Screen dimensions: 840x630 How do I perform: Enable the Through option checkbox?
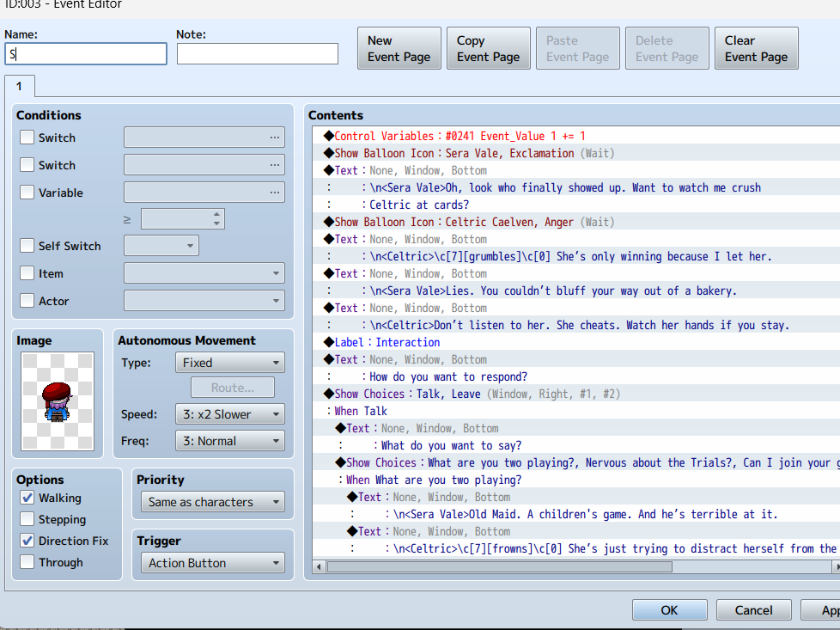[27, 562]
